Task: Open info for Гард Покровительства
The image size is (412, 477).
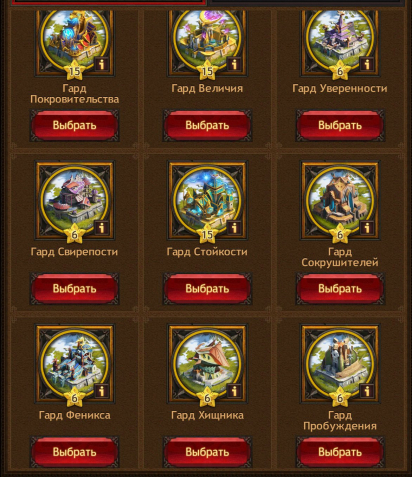Action: [x=102, y=64]
